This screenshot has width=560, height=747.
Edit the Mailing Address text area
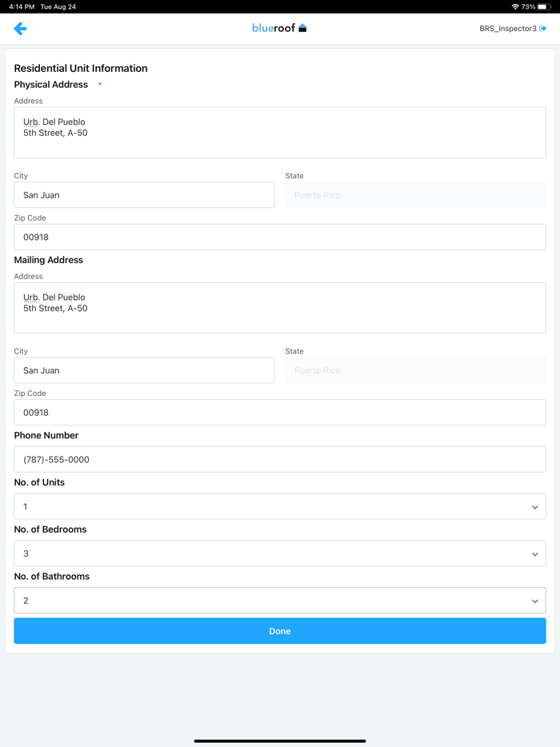coord(280,308)
